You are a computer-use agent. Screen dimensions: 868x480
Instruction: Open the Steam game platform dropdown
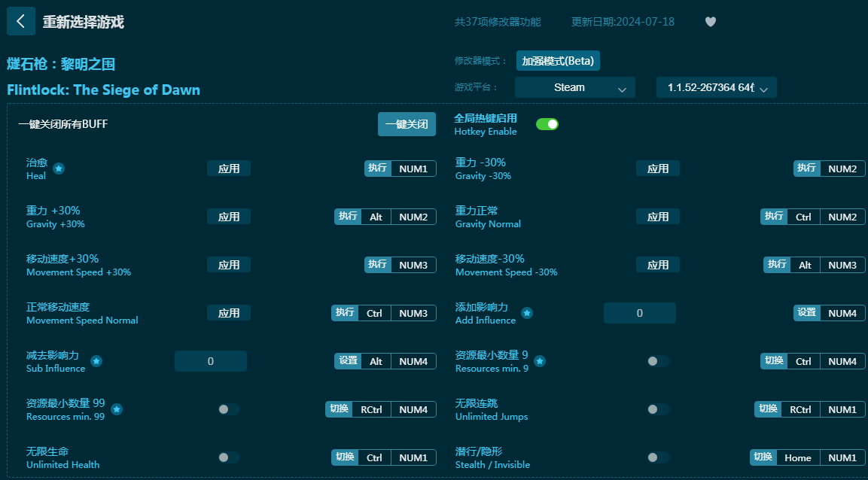(574, 87)
